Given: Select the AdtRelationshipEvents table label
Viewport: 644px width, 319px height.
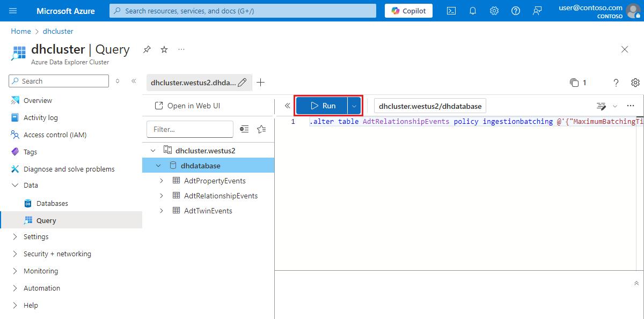Looking at the screenshot, I should [x=221, y=196].
